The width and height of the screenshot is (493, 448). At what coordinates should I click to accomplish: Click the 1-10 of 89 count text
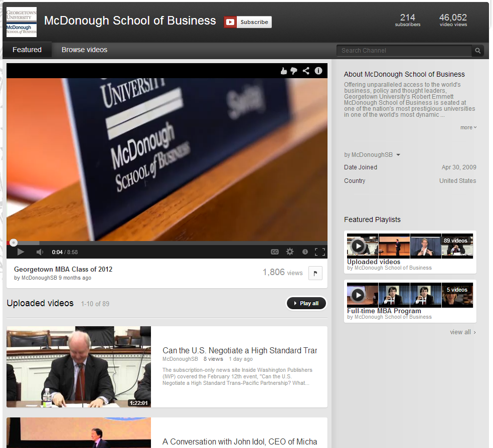coord(95,304)
